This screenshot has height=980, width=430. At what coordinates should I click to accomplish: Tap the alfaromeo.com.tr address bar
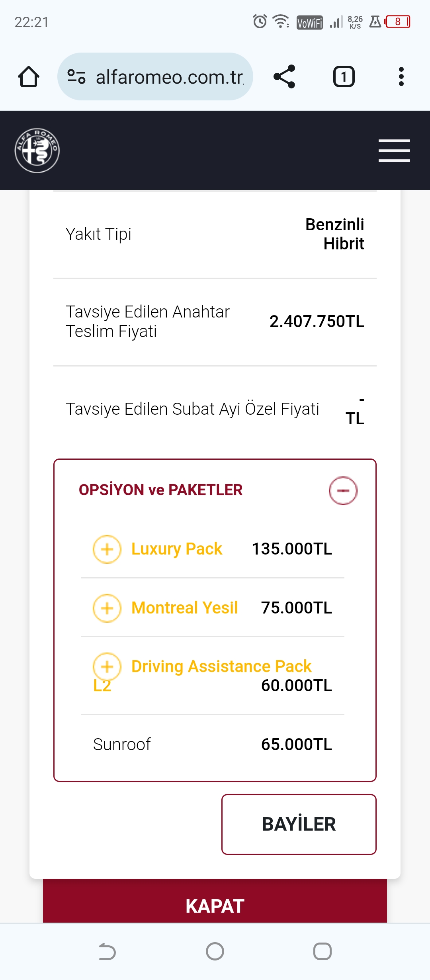169,76
